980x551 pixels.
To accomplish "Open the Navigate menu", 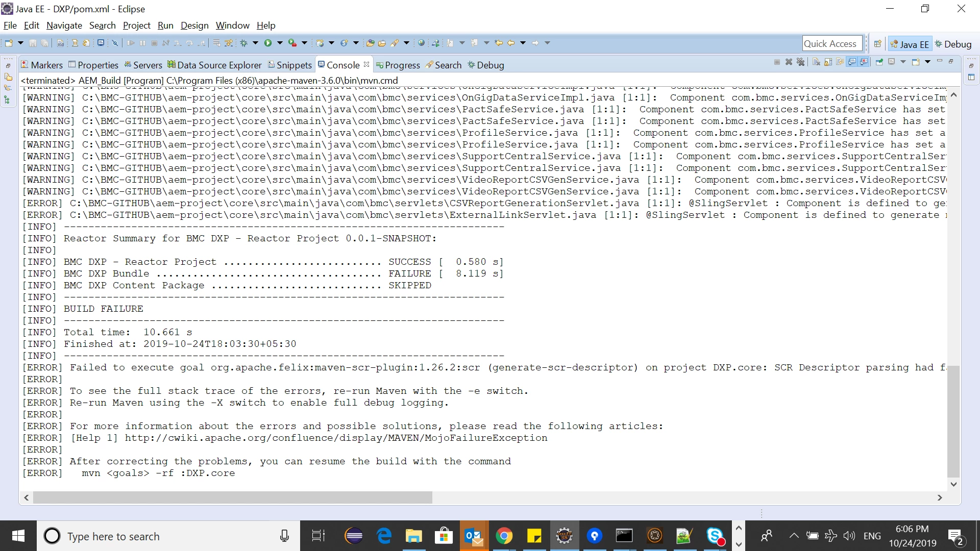I will pyautogui.click(x=64, y=26).
